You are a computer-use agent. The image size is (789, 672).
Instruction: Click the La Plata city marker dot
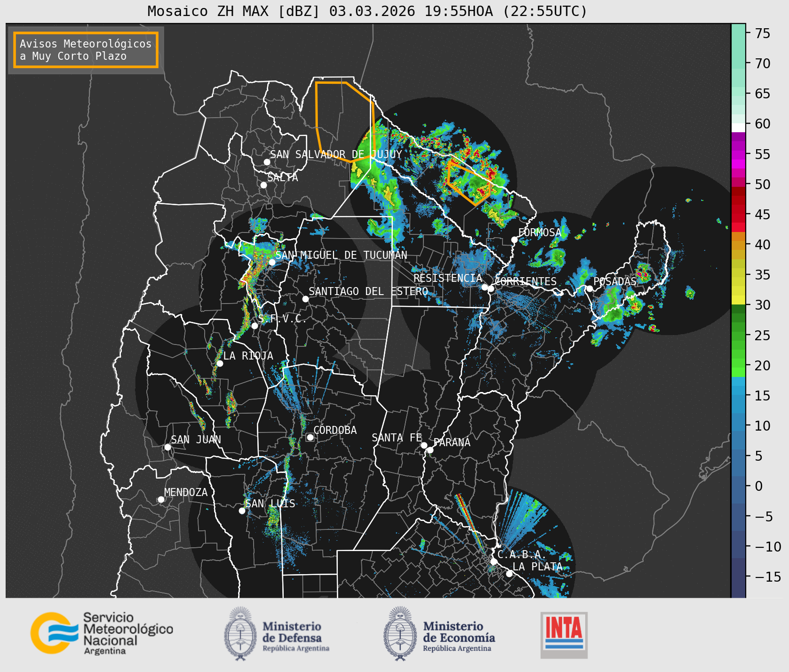click(509, 573)
